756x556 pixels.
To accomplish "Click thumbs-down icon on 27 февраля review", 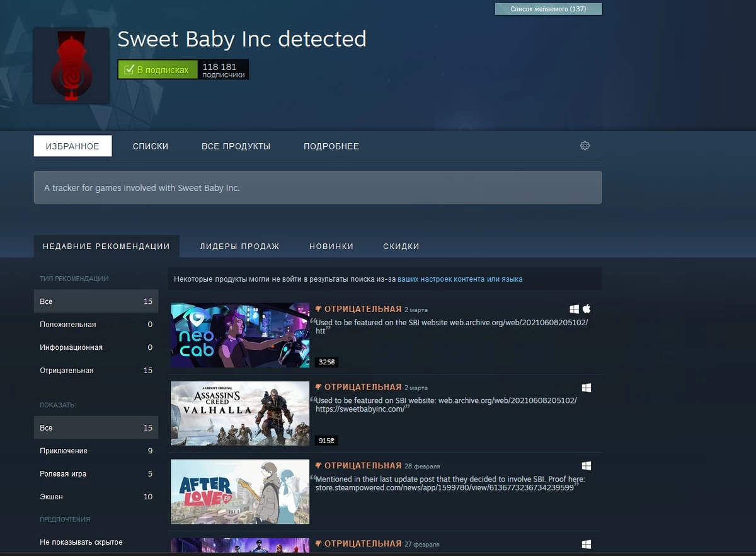I will (x=319, y=543).
